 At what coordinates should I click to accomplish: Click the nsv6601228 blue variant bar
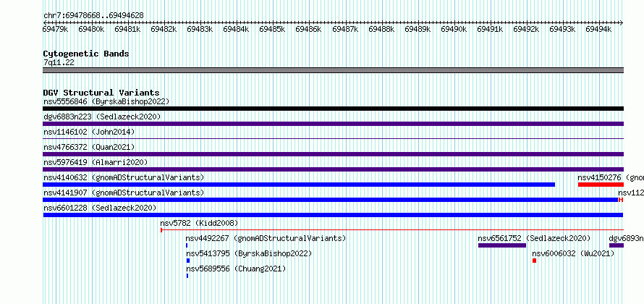click(x=333, y=215)
